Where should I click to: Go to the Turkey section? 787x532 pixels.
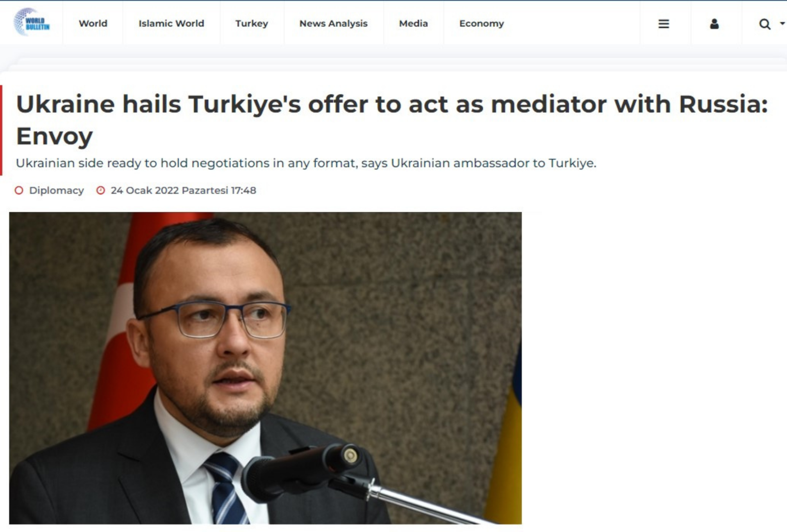click(x=252, y=24)
